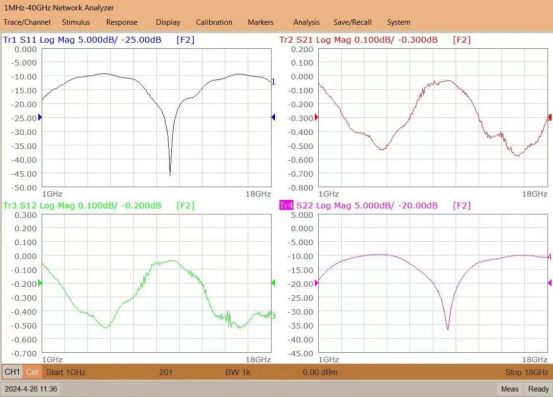Open the Stimulus menu
This screenshot has width=553, height=398.
(76, 22)
